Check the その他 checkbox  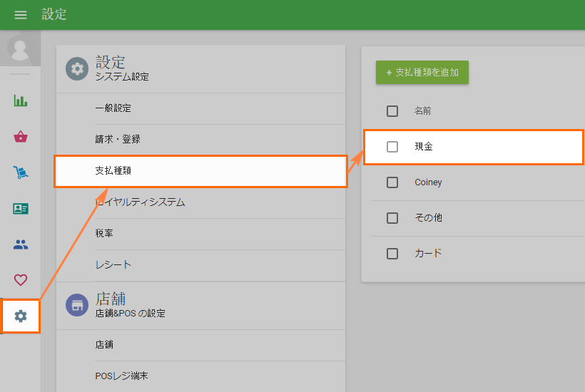pos(392,218)
